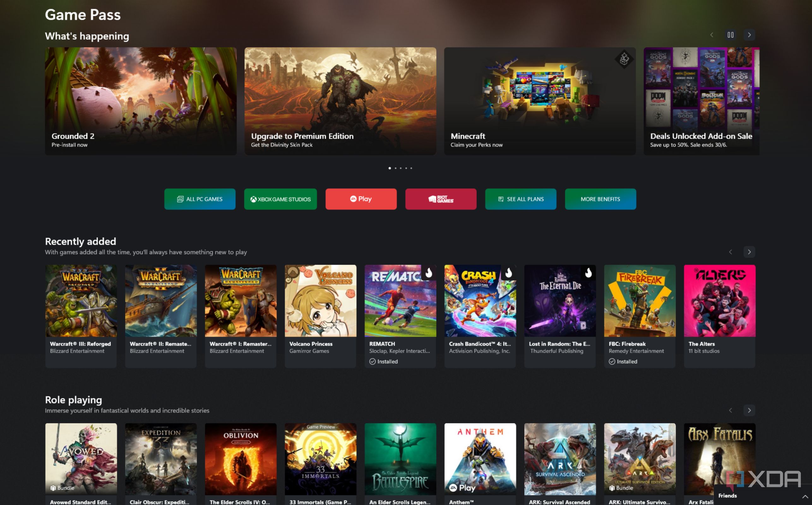Open The Alters game tile

point(720,316)
